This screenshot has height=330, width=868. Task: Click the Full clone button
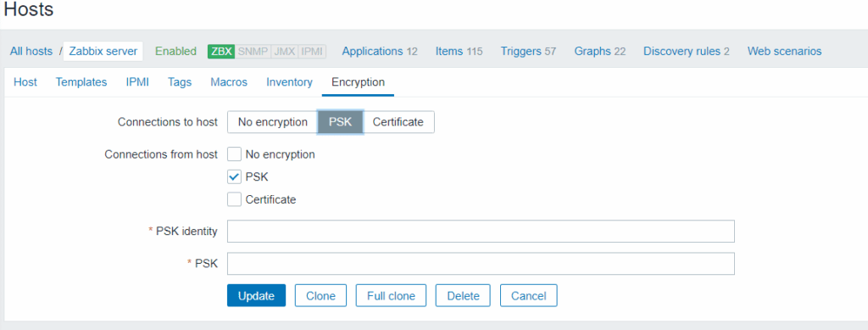pos(391,296)
